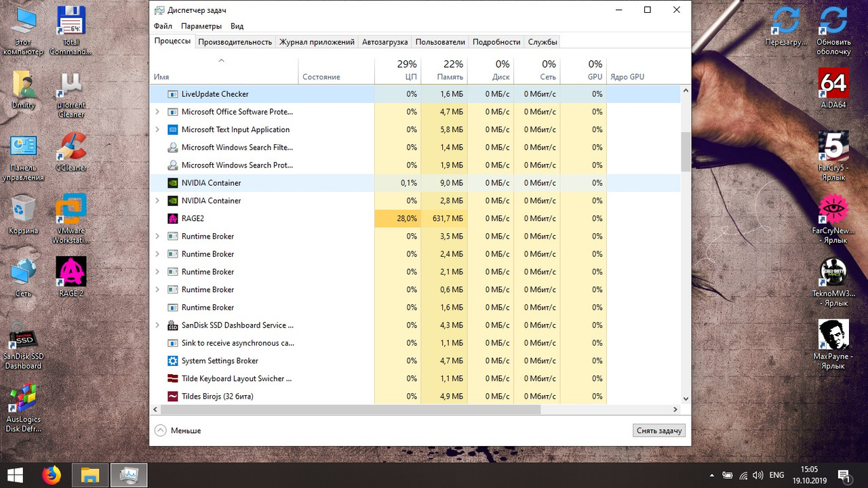
Task: Select the AusLogics Disk Defrag desktop icon
Action: [24, 408]
